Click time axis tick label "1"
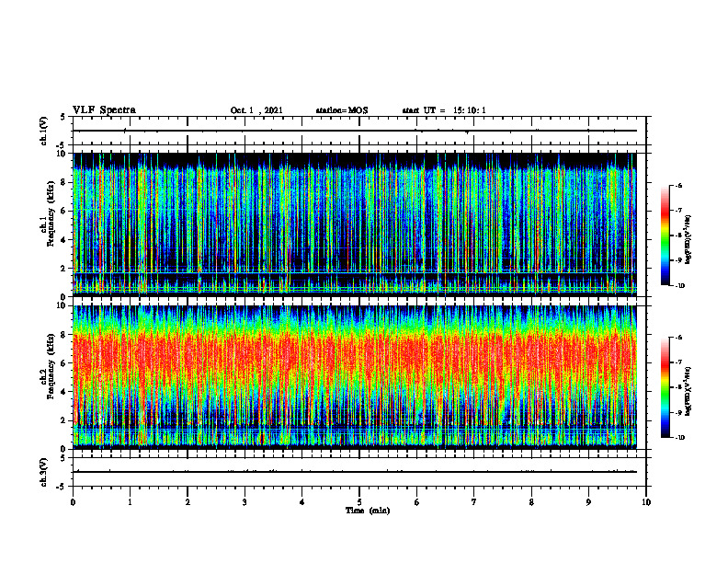 (130, 502)
